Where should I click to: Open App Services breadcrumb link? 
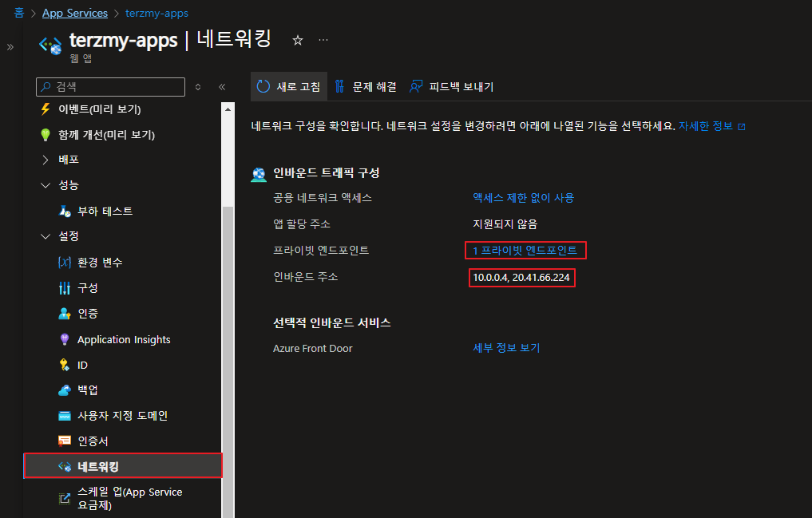(75, 13)
